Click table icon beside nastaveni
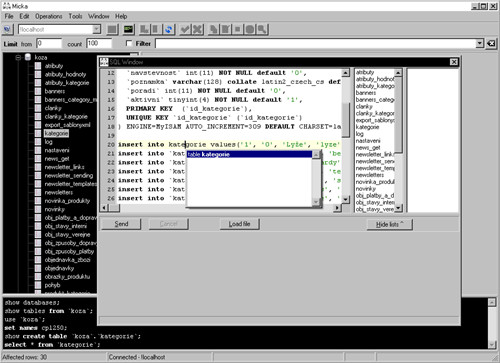 [38, 150]
